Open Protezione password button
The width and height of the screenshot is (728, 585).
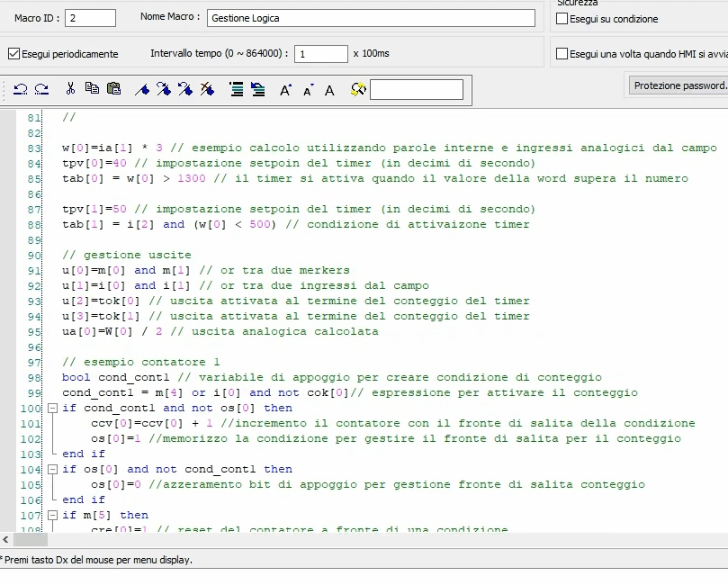pos(679,85)
